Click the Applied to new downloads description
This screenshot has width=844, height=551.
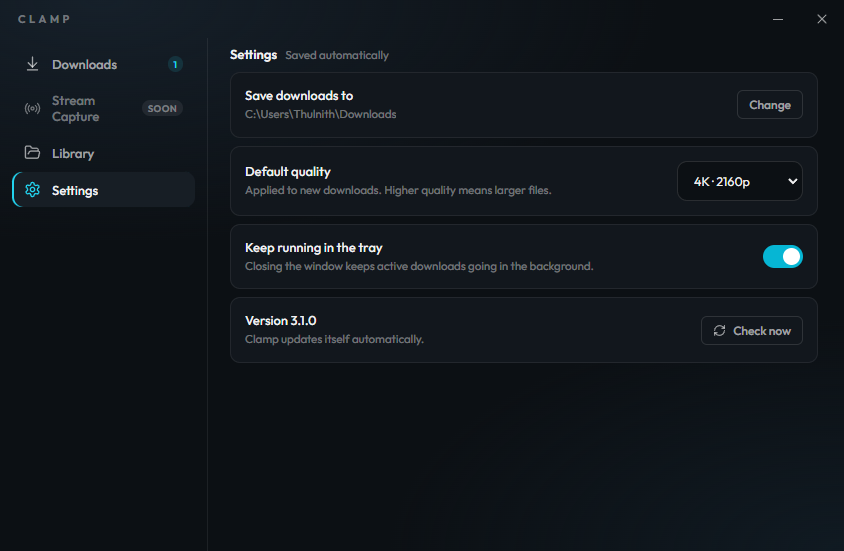point(398,190)
